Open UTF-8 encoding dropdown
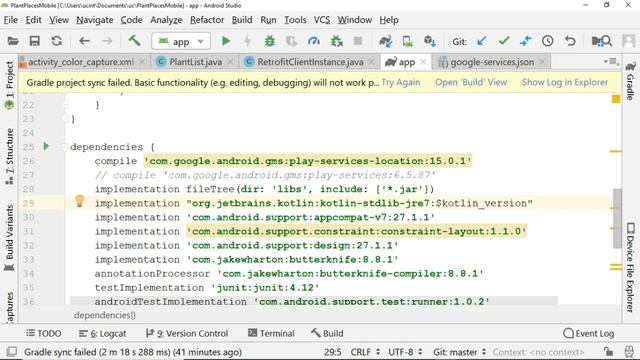The width and height of the screenshot is (640, 360). 405,352
